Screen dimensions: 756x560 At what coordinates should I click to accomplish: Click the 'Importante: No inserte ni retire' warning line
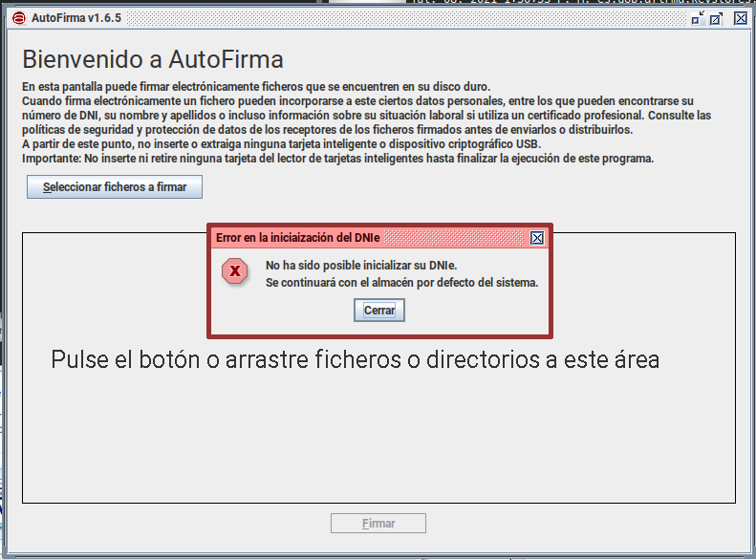point(337,159)
